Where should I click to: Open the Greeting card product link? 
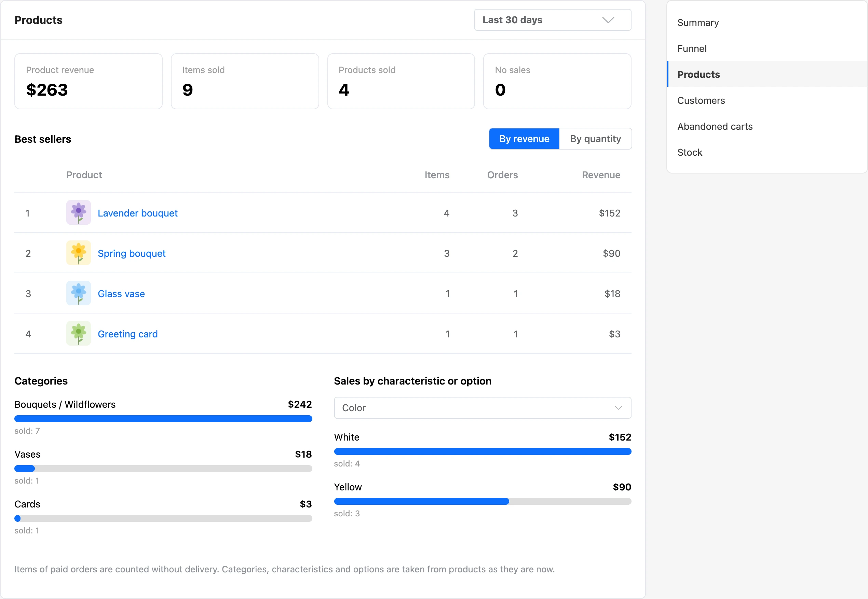[127, 334]
